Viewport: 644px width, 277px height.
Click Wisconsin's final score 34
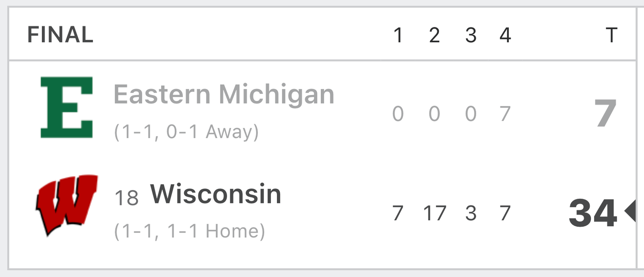click(x=593, y=212)
